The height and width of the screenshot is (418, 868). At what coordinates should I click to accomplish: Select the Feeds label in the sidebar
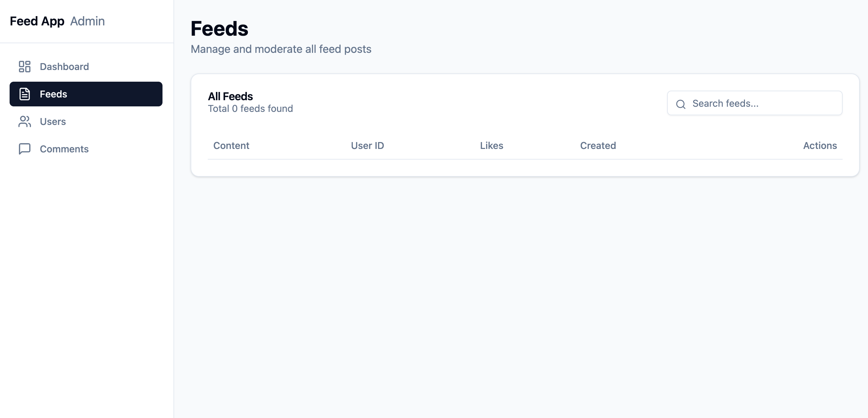coord(53,94)
